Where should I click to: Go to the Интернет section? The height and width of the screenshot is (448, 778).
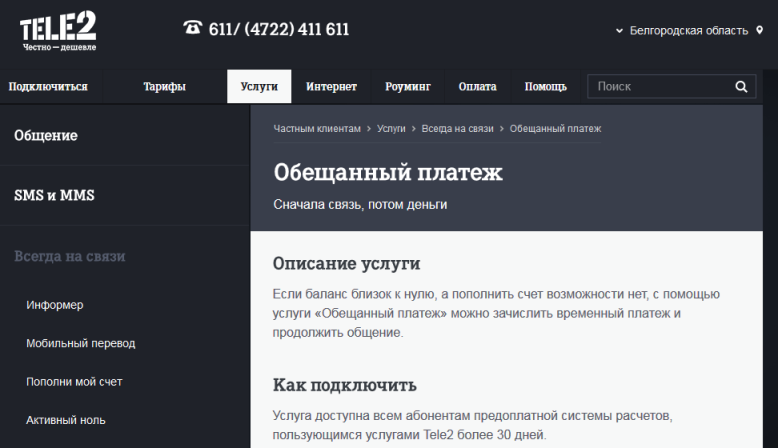[x=331, y=87]
